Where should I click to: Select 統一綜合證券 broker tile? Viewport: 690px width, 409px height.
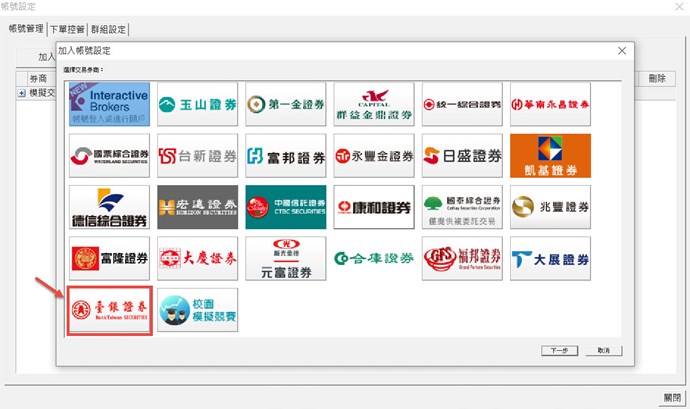pos(462,104)
